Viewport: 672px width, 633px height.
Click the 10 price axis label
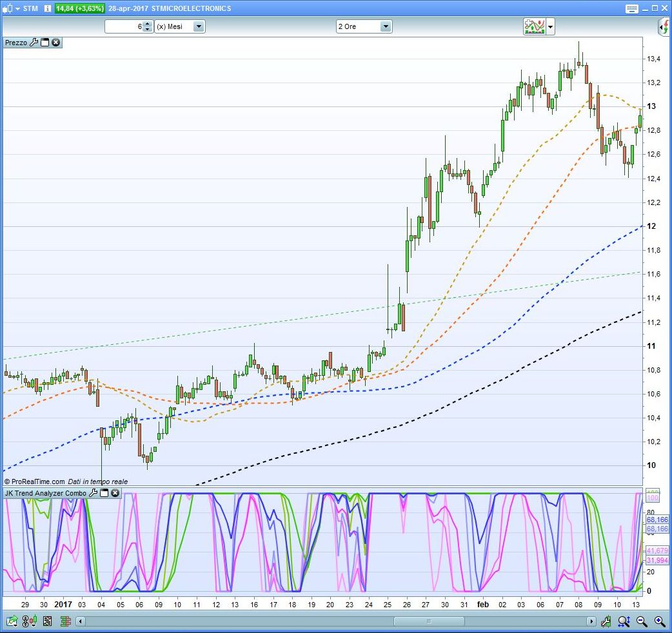click(651, 465)
